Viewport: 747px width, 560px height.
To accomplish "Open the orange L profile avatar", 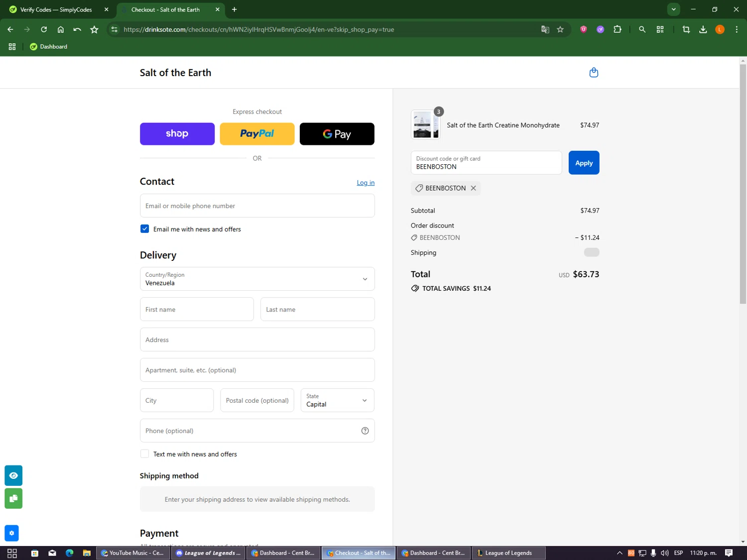I will (720, 29).
